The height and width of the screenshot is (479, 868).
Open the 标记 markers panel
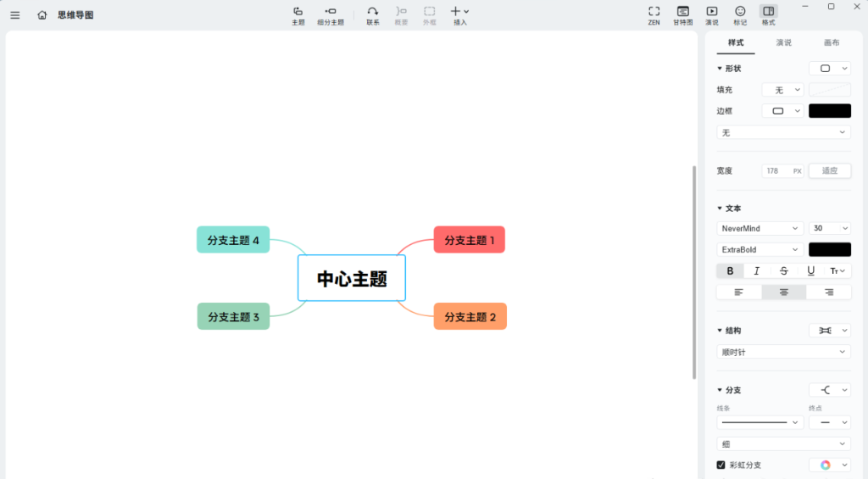pyautogui.click(x=740, y=15)
